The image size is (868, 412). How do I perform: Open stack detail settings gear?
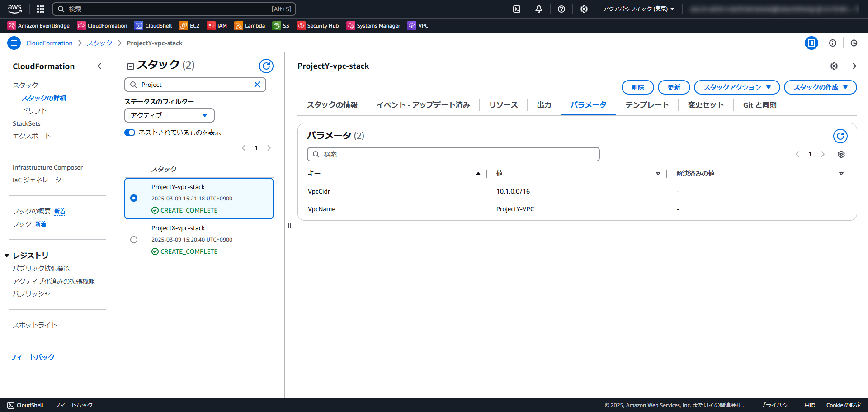[x=834, y=66]
